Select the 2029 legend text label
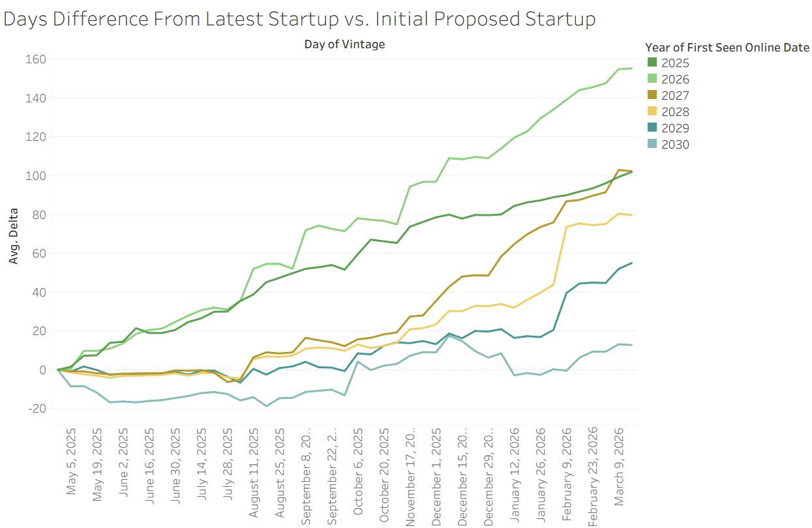The width and height of the screenshot is (812, 528). [x=674, y=128]
